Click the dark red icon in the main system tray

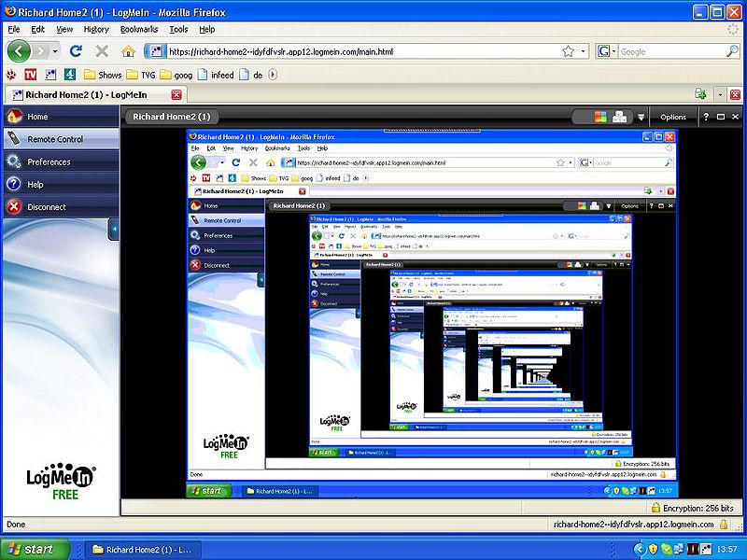coord(692,550)
